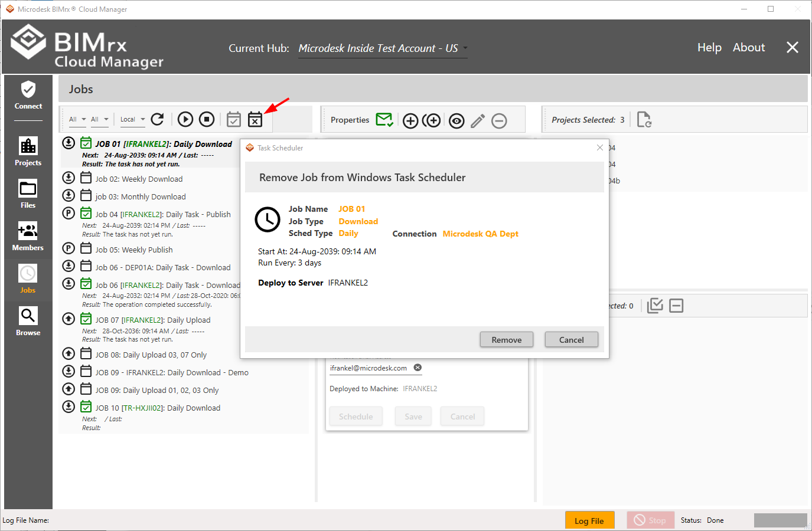Viewport: 812px width, 531px height.
Task: Open the second All filter dropdown
Action: (x=99, y=119)
